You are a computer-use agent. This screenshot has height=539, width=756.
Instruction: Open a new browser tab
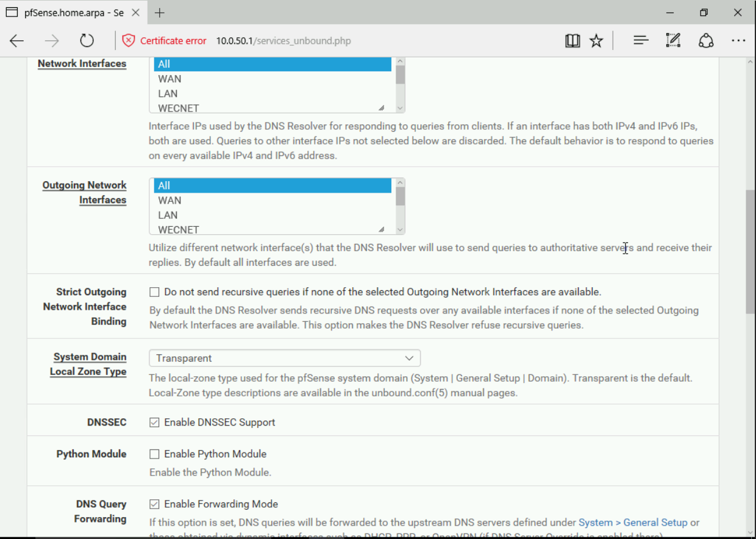[159, 12]
